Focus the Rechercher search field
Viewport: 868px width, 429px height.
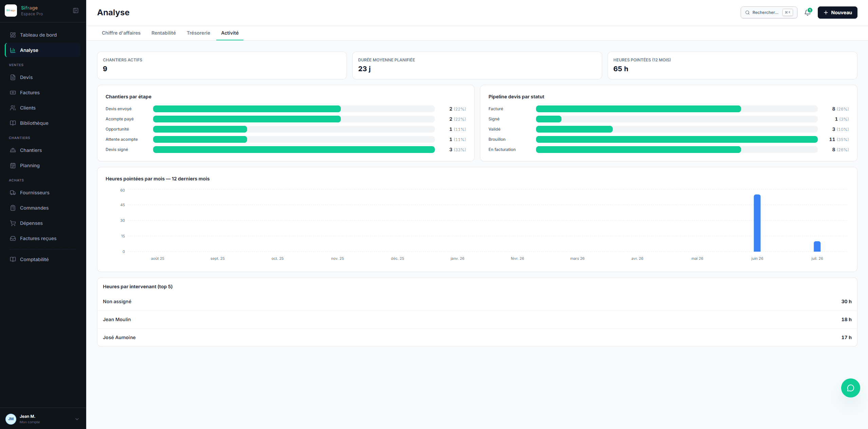[x=769, y=13]
